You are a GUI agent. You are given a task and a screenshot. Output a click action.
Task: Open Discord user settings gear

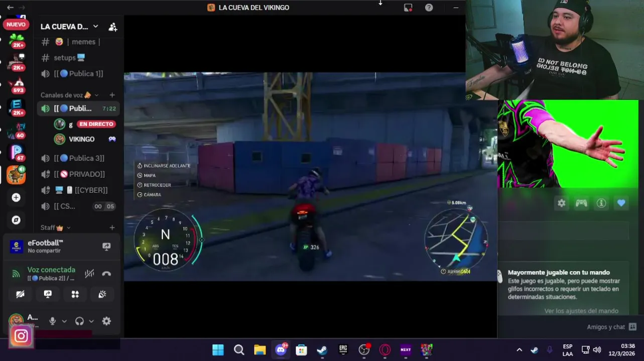[106, 321]
